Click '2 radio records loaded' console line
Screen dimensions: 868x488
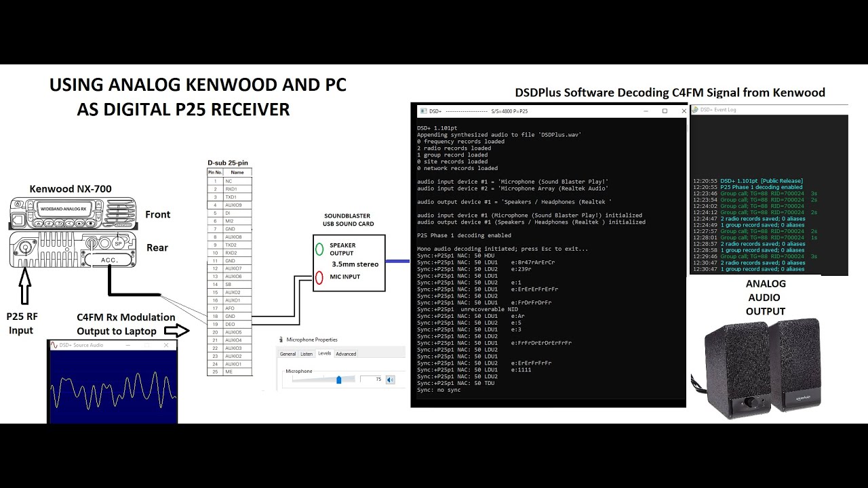point(454,148)
